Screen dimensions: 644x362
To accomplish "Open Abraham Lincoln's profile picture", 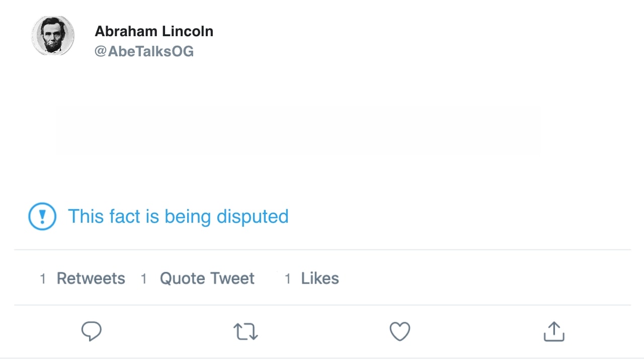I will point(53,35).
